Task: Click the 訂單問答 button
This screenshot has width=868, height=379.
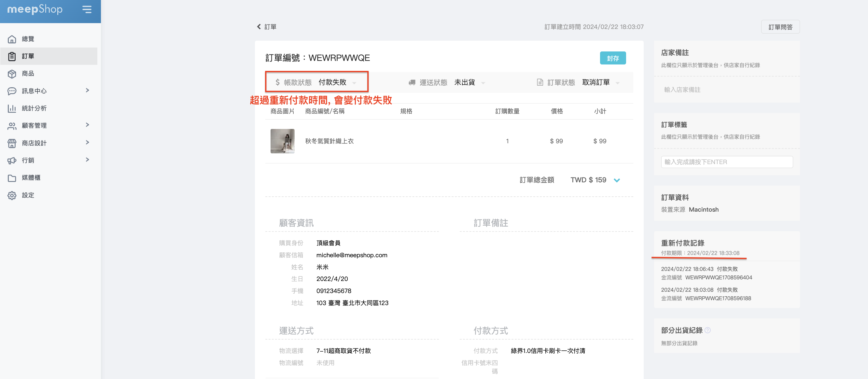Action: 780,27
